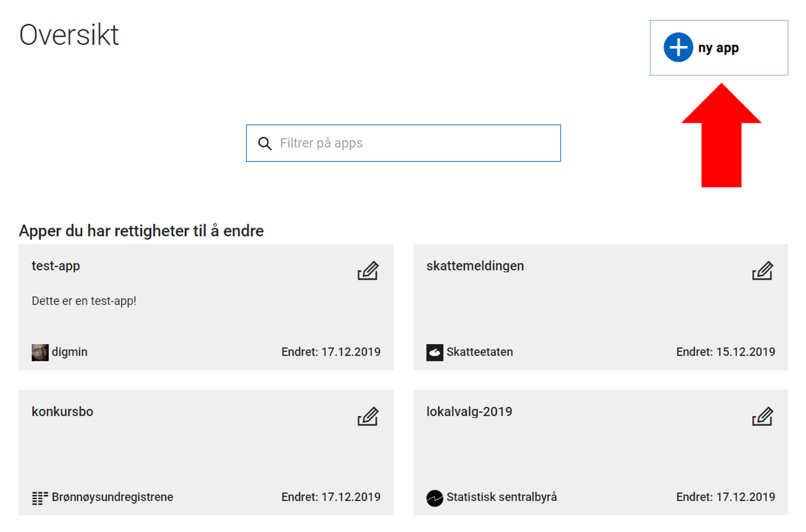
Task: Select the 'Brønnøysundregistrene' owner name
Action: coord(112,497)
